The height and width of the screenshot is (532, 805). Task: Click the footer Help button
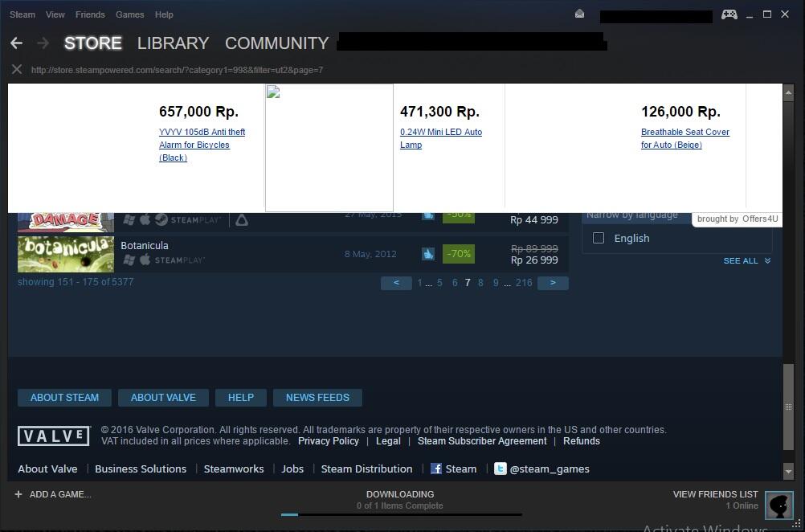click(x=241, y=398)
